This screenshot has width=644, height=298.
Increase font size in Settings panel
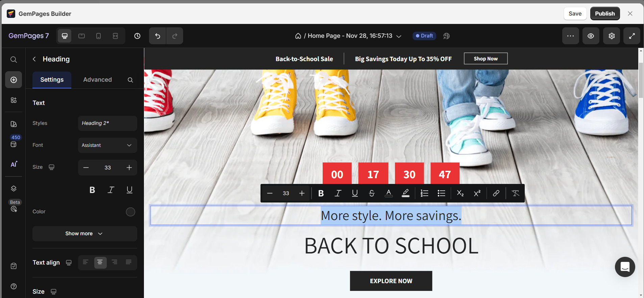coord(129,167)
